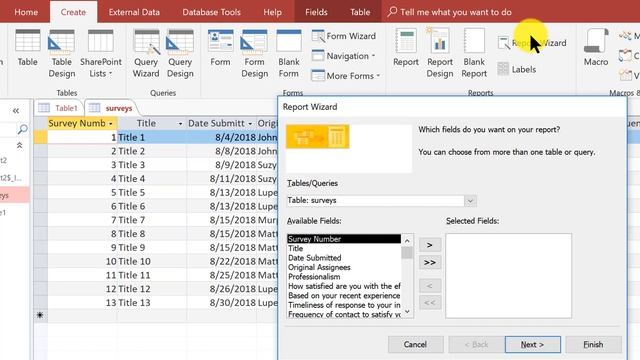The height and width of the screenshot is (360, 640).
Task: Open the Date Submitted column dropdown
Action: (x=250, y=123)
